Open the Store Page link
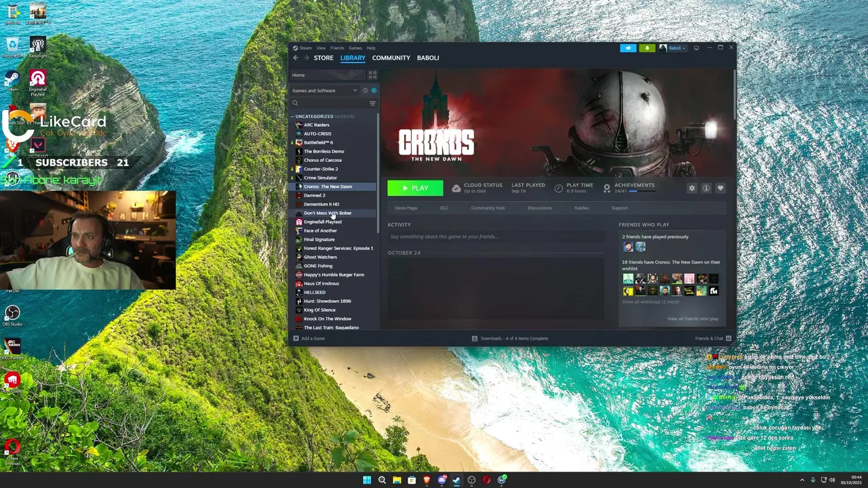 [406, 208]
